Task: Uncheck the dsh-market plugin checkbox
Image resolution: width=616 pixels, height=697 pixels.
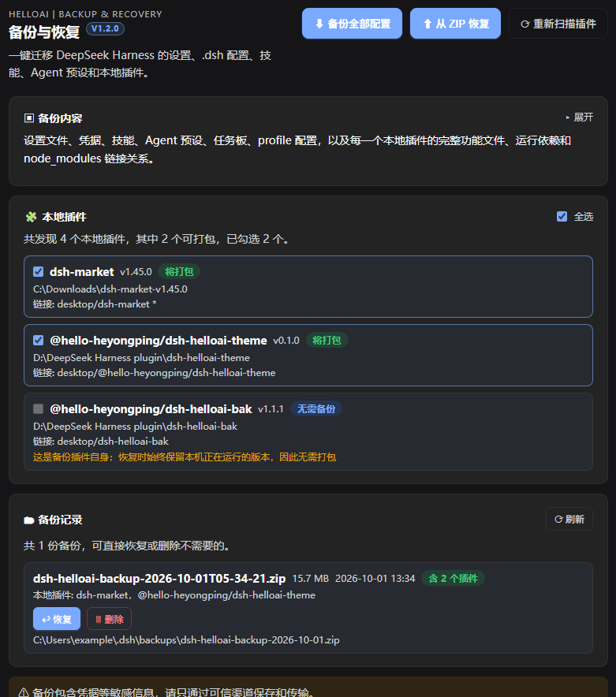Action: click(38, 271)
